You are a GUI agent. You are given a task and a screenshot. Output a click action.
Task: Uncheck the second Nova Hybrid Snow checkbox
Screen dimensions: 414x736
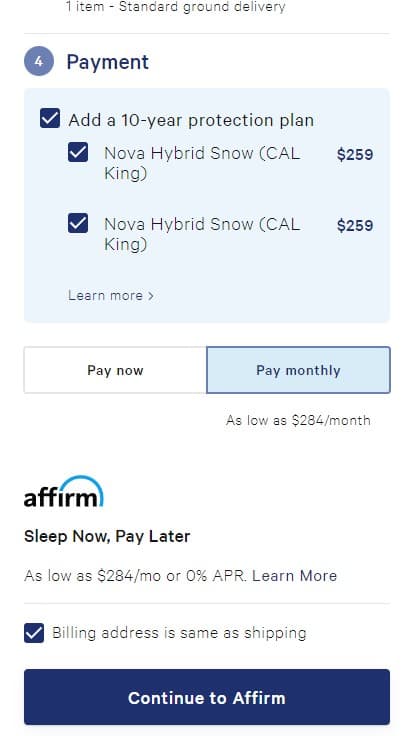point(78,223)
